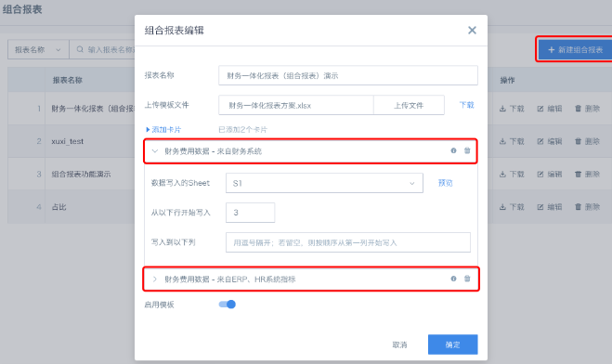
Task: Click the 操作 column header
Action: click(x=507, y=80)
